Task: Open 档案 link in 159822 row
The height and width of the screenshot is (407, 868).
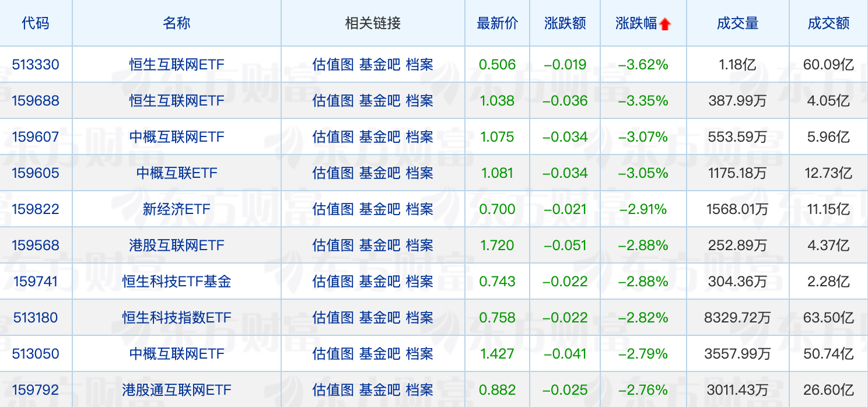Action: coord(419,209)
